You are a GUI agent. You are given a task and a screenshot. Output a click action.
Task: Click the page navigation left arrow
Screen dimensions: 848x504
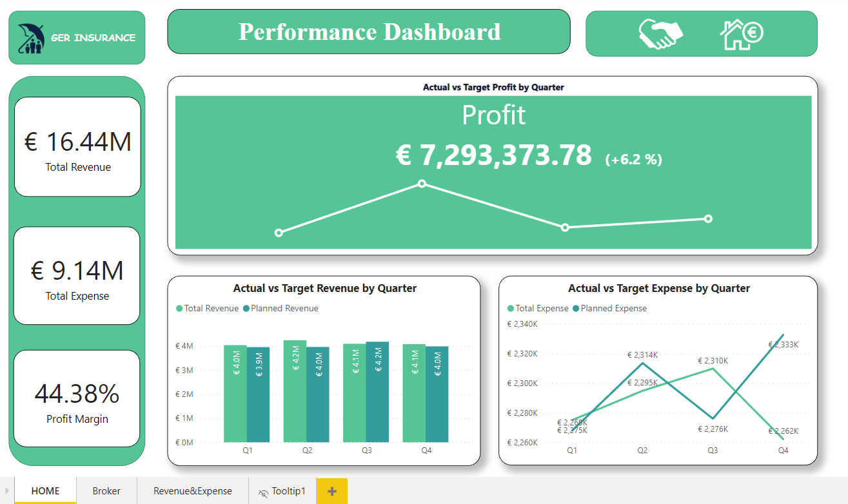pyautogui.click(x=7, y=491)
